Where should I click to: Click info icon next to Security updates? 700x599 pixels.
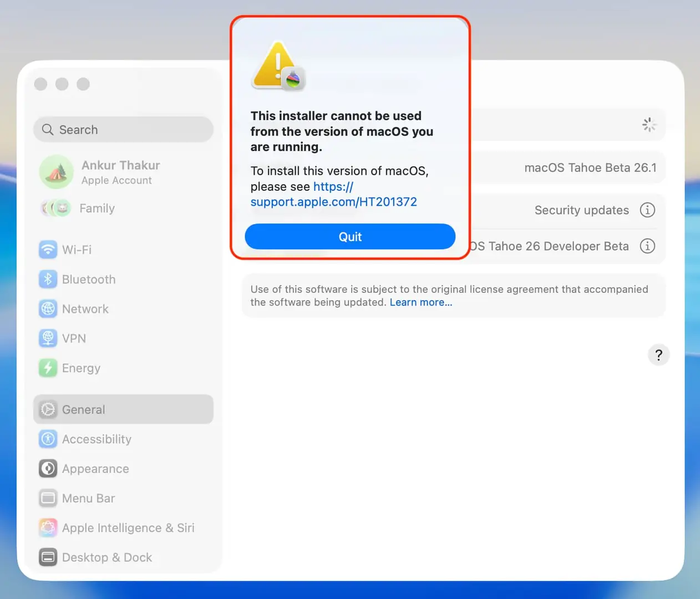(x=647, y=210)
